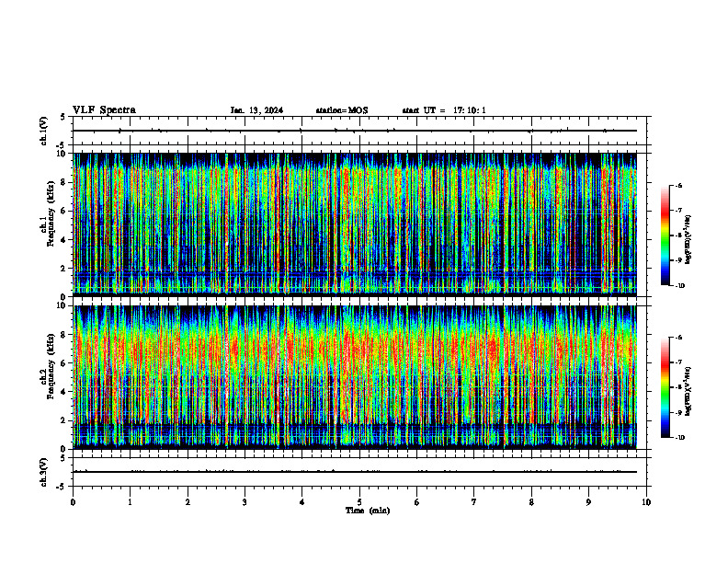Click the "10" kHz tick of ch.2 frequency axis
This screenshot has width=728, height=563.
point(63,305)
